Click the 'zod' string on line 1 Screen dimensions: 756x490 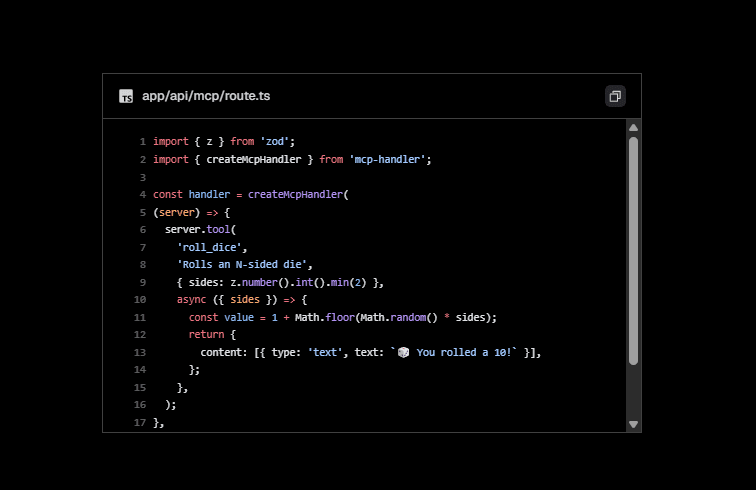pyautogui.click(x=275, y=141)
